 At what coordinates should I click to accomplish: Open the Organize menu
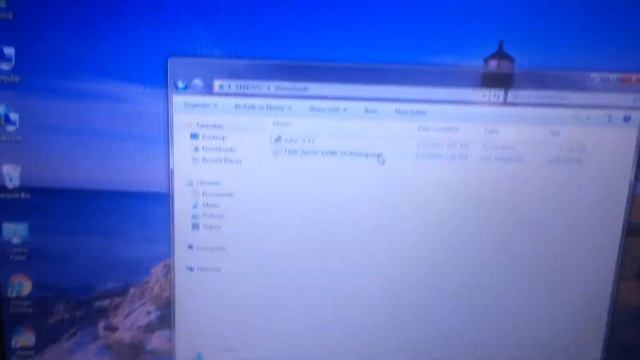pyautogui.click(x=200, y=106)
